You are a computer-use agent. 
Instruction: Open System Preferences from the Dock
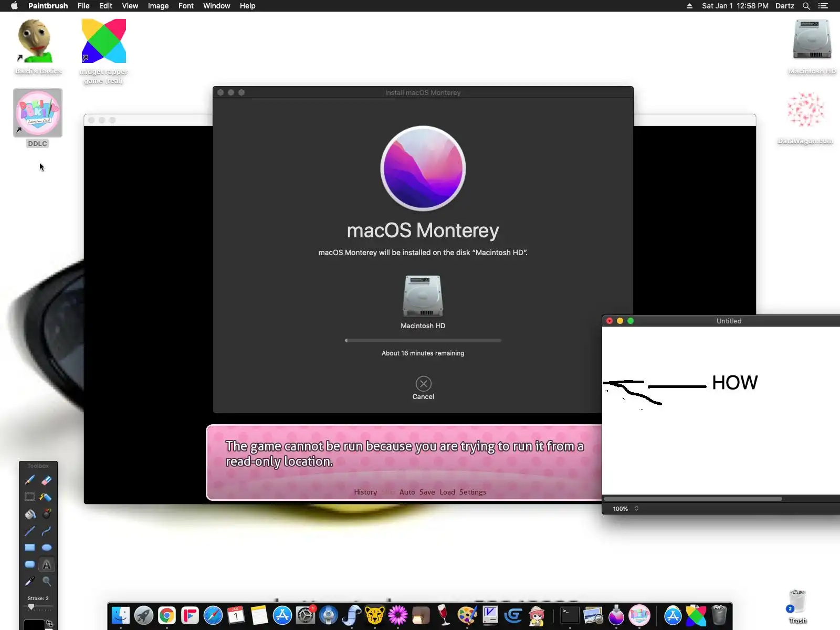pos(306,615)
